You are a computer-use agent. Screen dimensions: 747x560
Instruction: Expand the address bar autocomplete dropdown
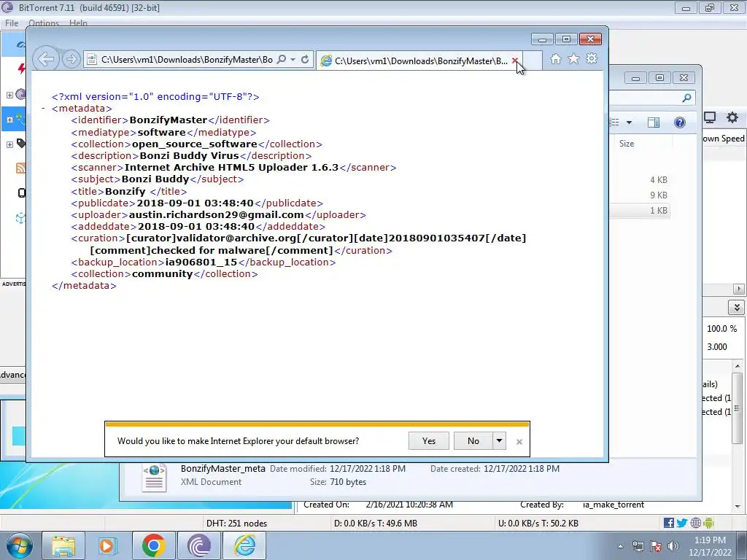(x=293, y=60)
